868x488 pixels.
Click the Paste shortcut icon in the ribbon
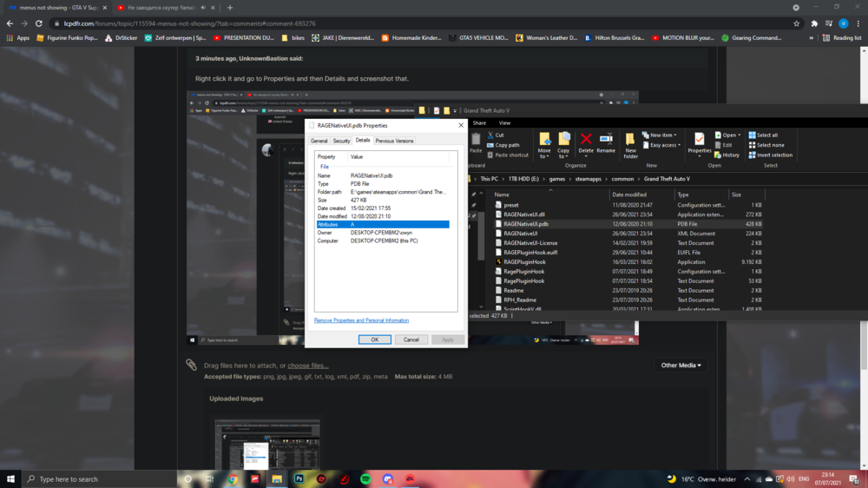click(490, 155)
